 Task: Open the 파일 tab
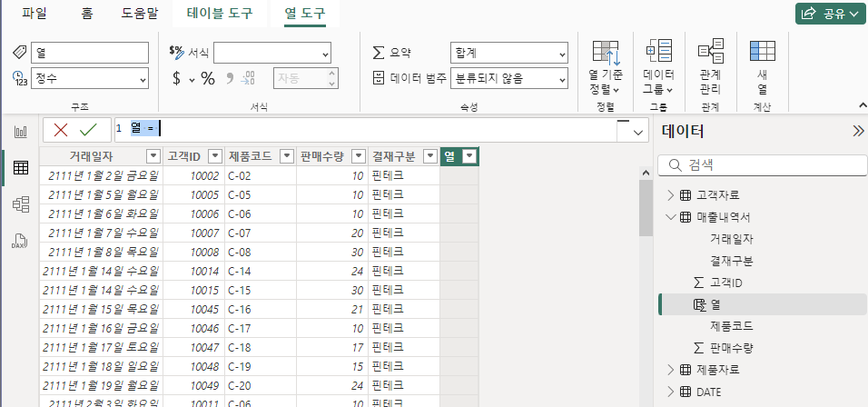(35, 14)
